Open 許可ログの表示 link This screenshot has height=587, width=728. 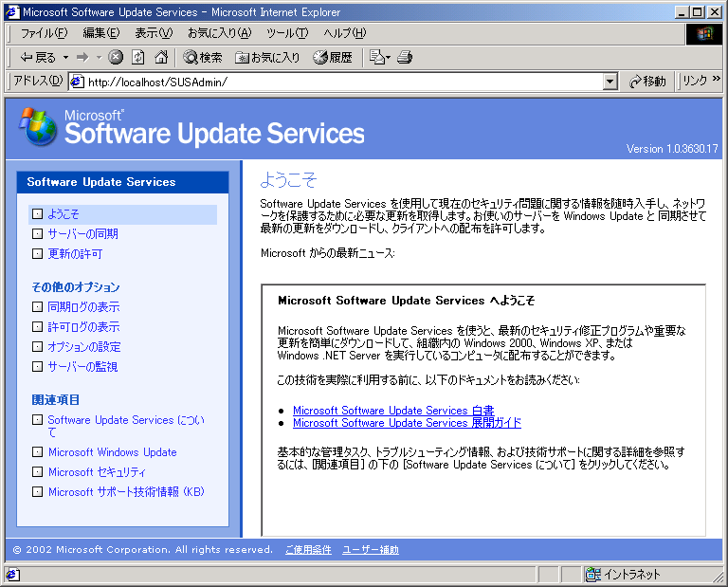click(83, 327)
